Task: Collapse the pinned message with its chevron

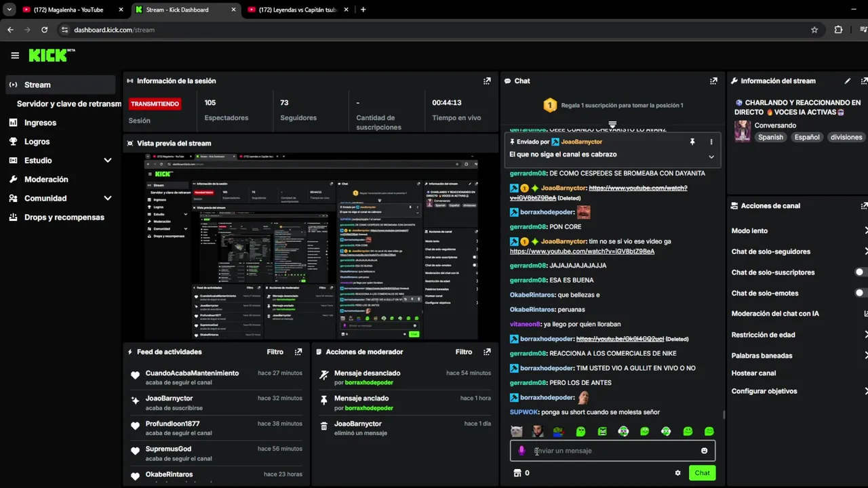Action: point(711,157)
